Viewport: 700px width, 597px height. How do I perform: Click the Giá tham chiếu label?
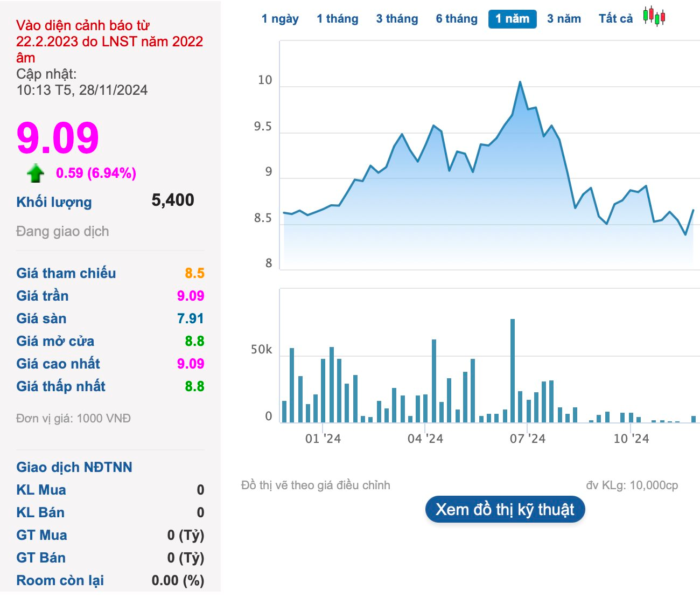66,273
